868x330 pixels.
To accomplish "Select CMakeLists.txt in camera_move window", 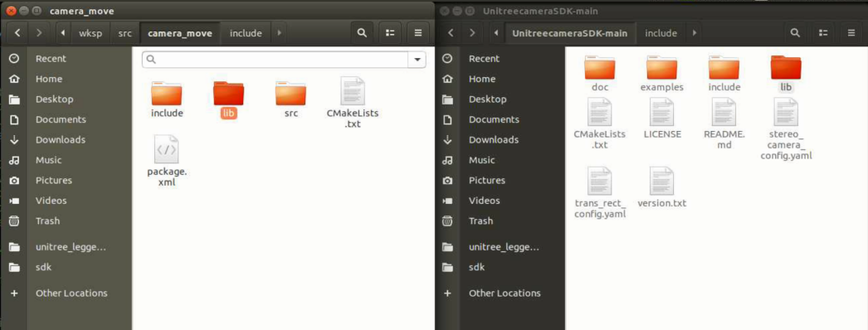I will [353, 103].
